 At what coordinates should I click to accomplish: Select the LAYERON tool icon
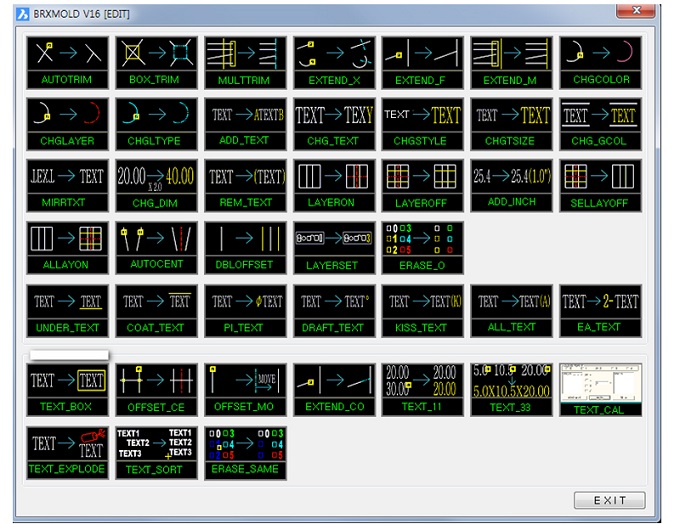click(x=334, y=186)
